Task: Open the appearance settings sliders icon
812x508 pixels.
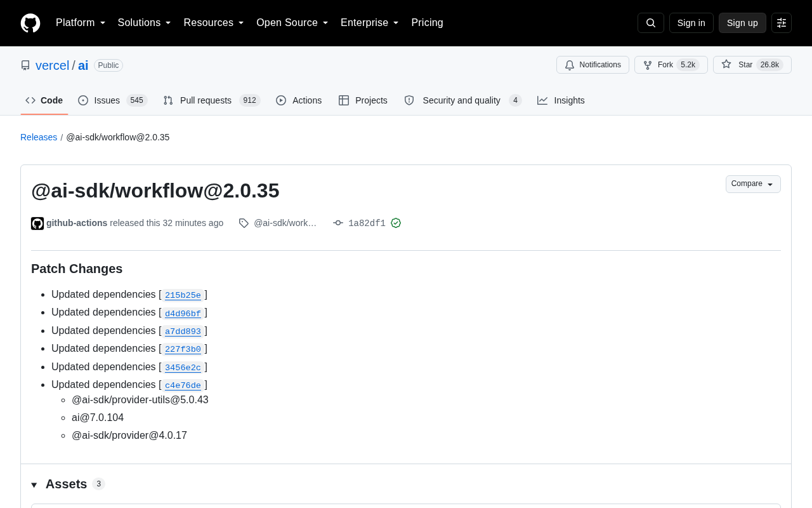Action: (x=782, y=23)
